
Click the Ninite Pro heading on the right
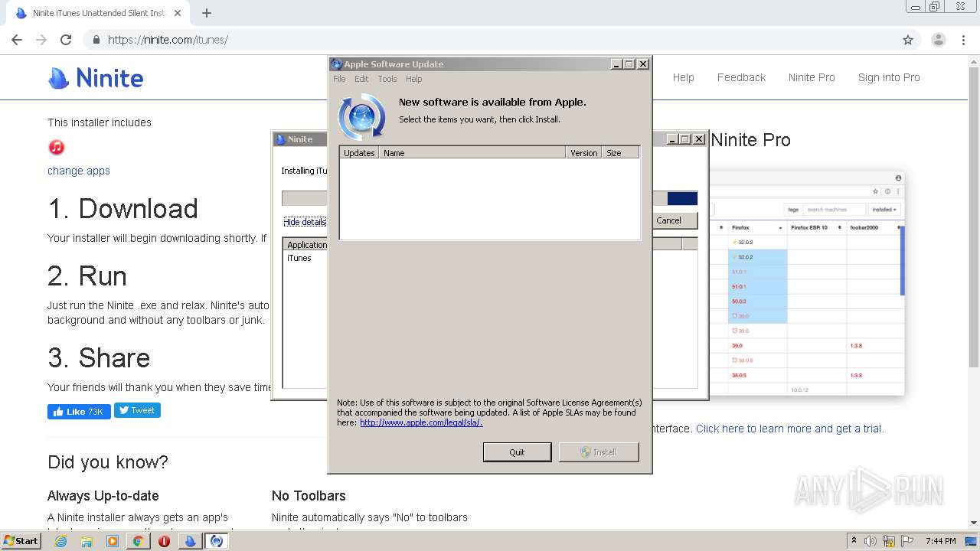click(x=750, y=140)
